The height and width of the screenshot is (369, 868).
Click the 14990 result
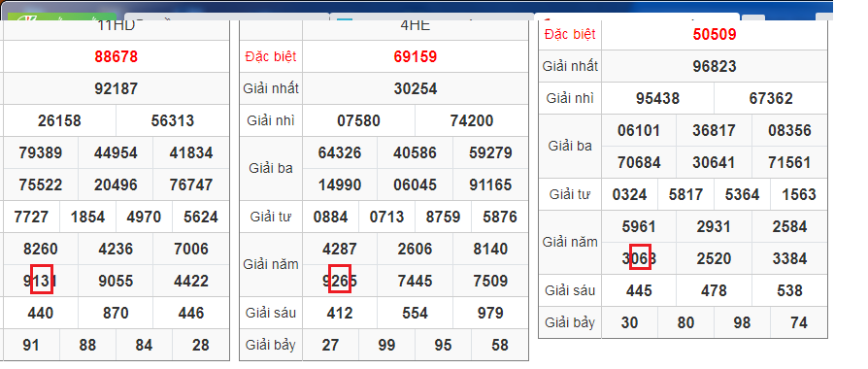click(340, 185)
